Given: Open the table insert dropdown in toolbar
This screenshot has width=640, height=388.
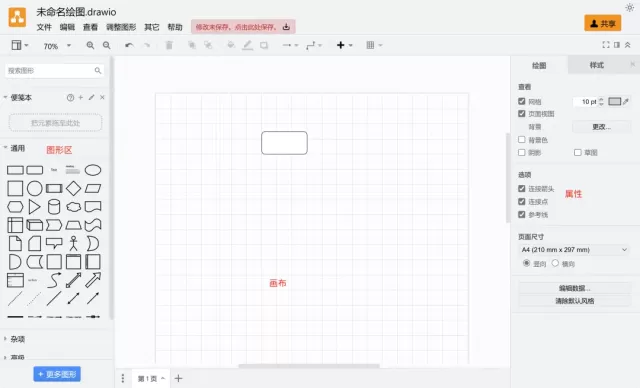Looking at the screenshot, I should pyautogui.click(x=374, y=45).
